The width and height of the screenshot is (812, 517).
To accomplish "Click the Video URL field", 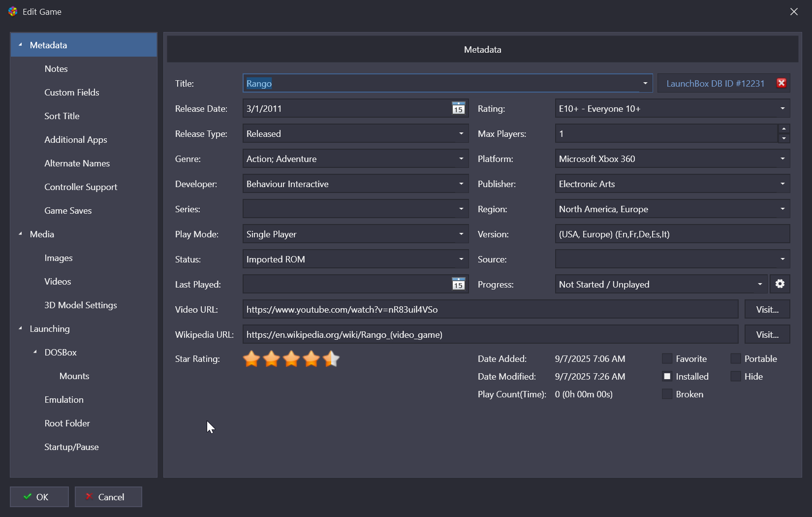I will tap(490, 309).
